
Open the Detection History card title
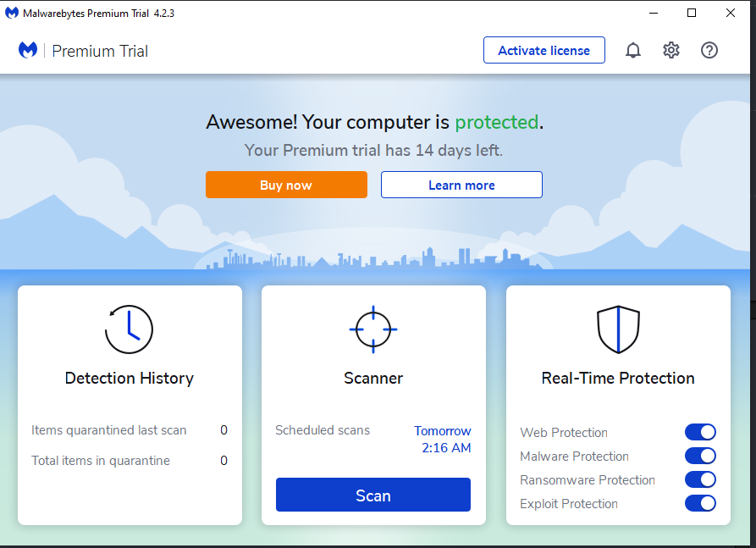pyautogui.click(x=130, y=379)
